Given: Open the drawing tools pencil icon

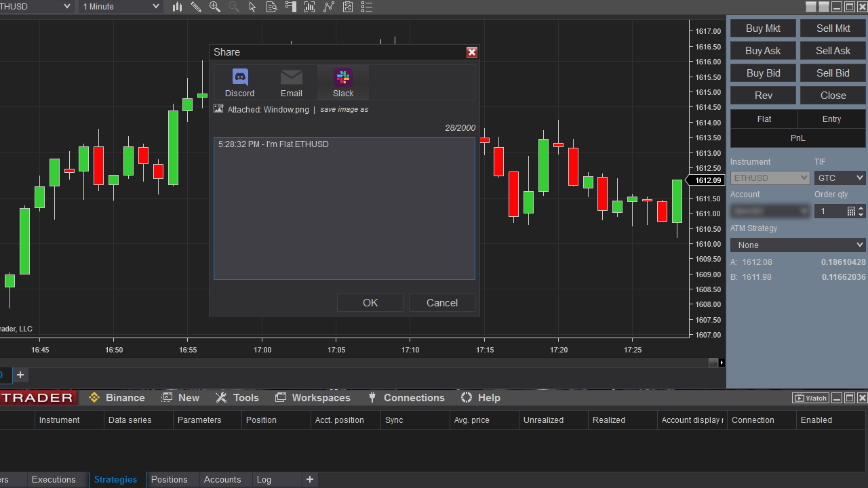Looking at the screenshot, I should (x=196, y=7).
